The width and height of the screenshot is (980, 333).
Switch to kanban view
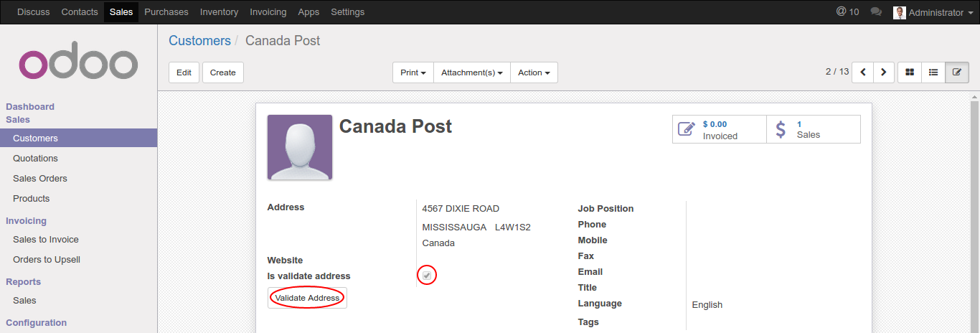click(910, 72)
